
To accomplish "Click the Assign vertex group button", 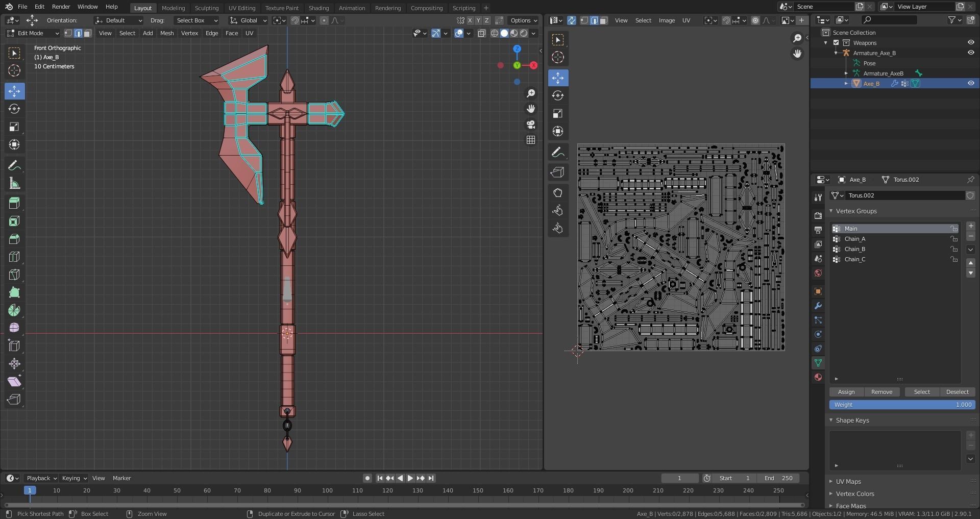I will pos(846,392).
